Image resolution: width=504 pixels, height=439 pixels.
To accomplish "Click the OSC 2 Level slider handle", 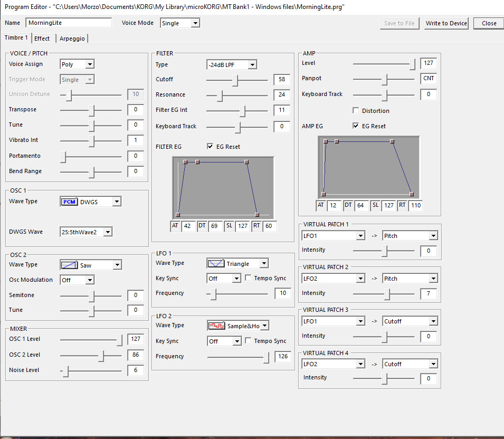I will tap(101, 356).
